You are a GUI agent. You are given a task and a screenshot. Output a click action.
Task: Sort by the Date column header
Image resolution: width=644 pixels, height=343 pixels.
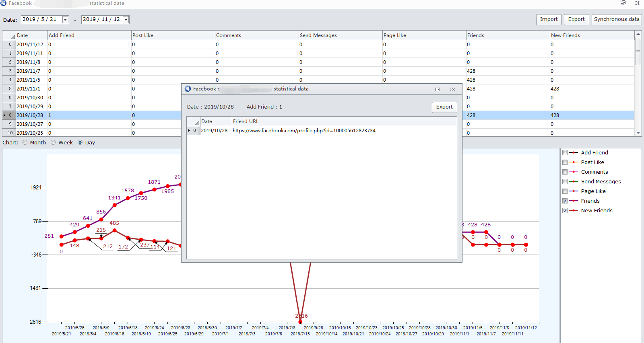(x=31, y=35)
